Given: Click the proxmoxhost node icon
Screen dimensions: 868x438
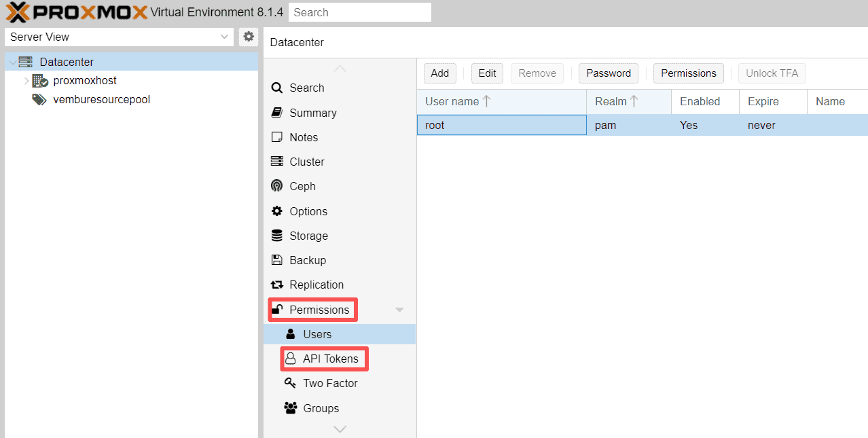Looking at the screenshot, I should point(40,81).
